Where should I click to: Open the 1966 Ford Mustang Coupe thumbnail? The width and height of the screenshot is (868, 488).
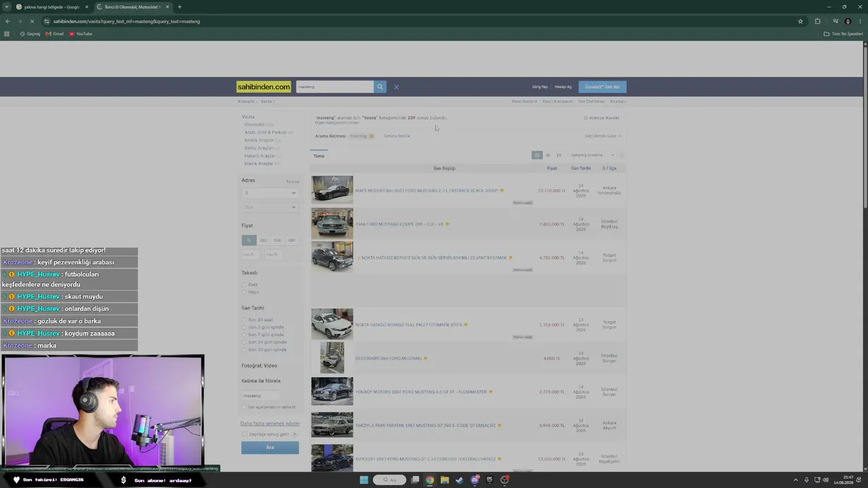(332, 224)
